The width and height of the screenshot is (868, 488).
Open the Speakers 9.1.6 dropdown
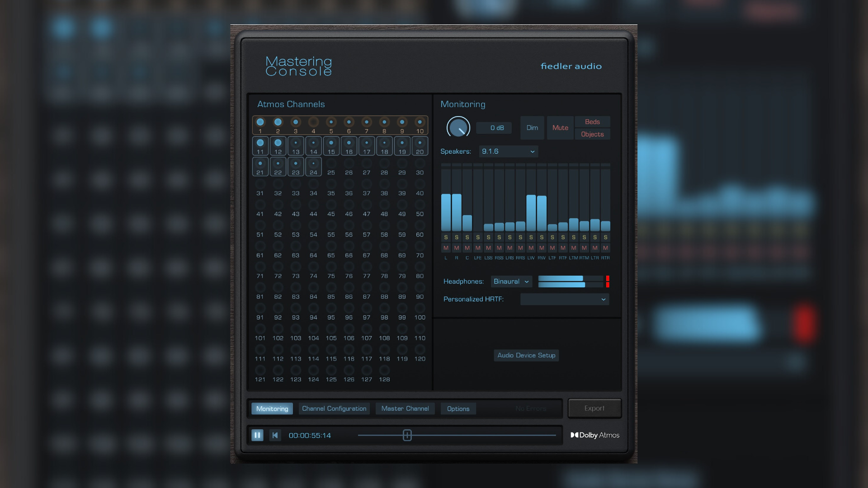tap(508, 151)
